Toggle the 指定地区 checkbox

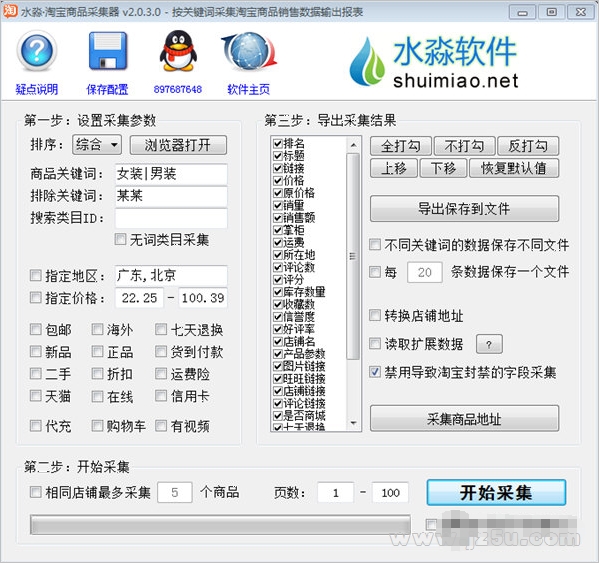(36, 275)
